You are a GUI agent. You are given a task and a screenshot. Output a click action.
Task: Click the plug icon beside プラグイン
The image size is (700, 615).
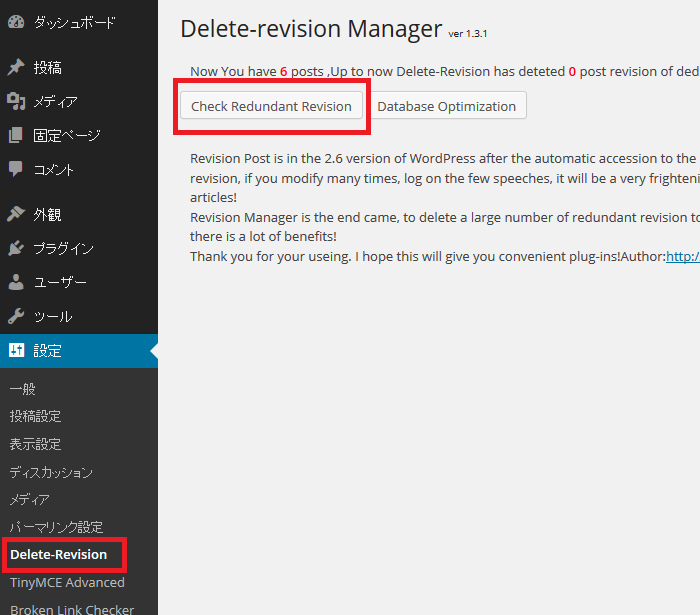16,248
